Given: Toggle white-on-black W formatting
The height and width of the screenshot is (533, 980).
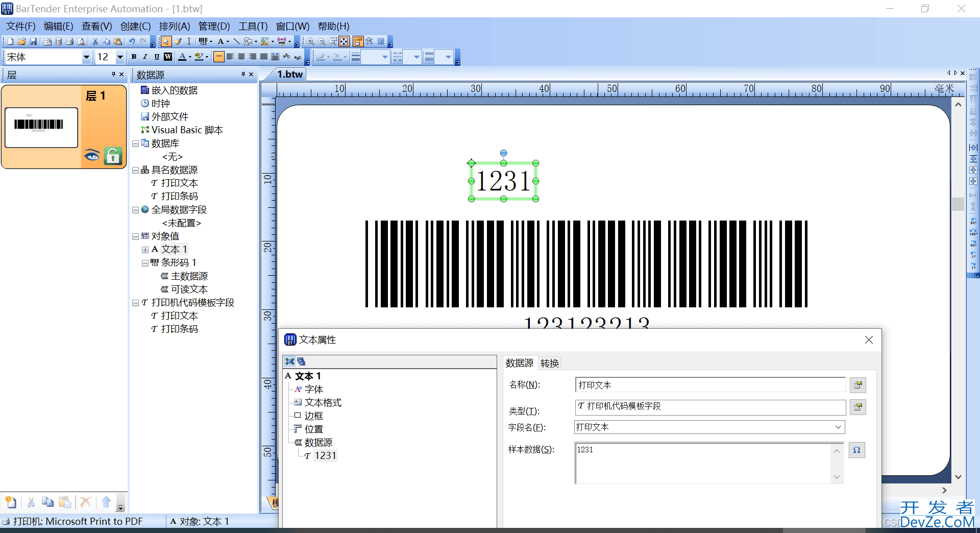Looking at the screenshot, I should click(x=168, y=57).
